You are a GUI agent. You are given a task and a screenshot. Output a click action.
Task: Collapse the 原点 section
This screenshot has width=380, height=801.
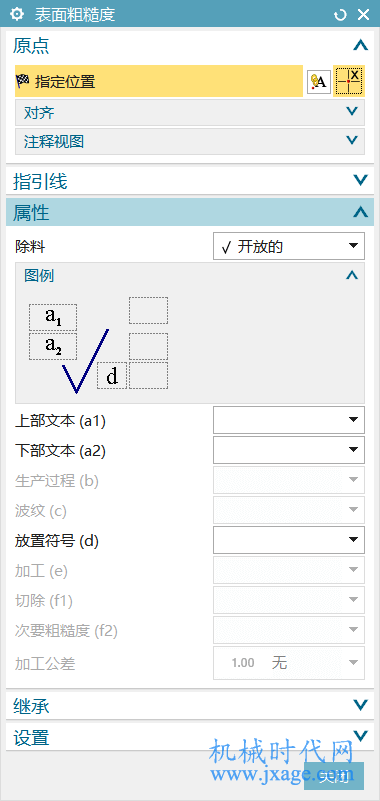tap(360, 46)
